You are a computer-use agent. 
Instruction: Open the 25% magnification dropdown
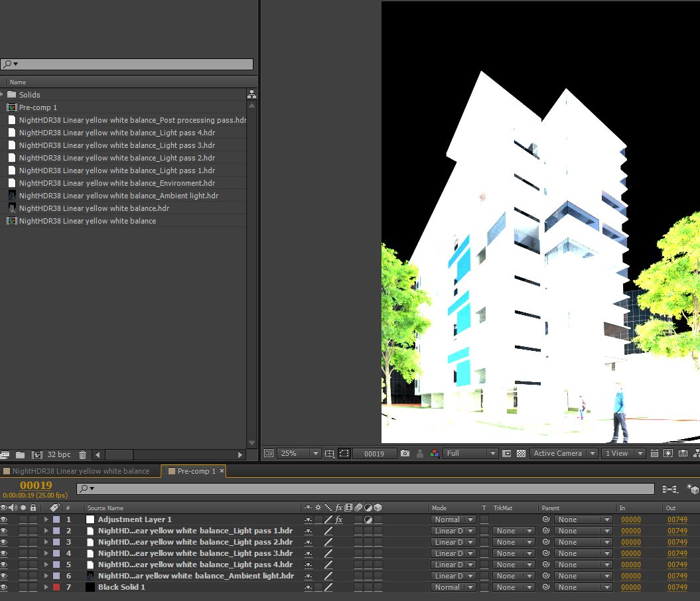pyautogui.click(x=299, y=453)
